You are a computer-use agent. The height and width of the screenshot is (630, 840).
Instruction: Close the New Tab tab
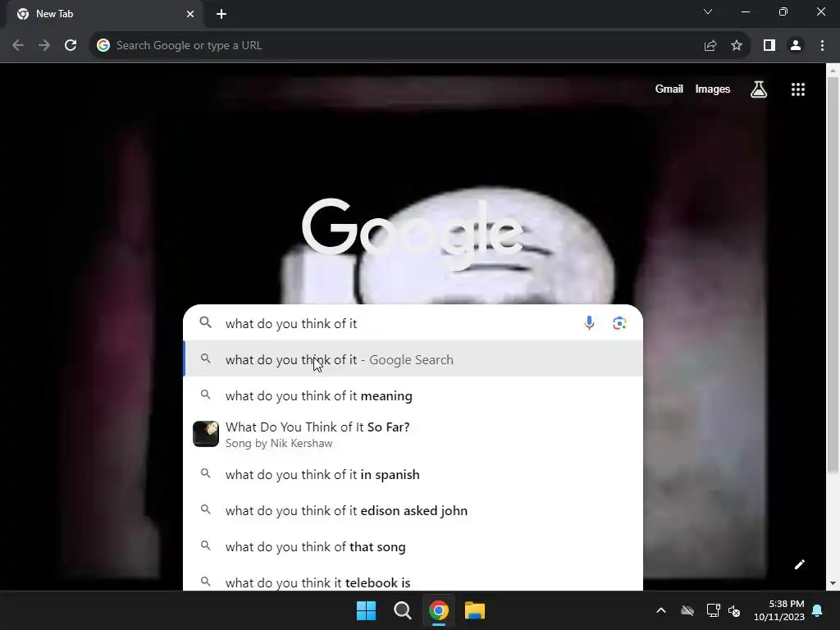[x=190, y=14]
